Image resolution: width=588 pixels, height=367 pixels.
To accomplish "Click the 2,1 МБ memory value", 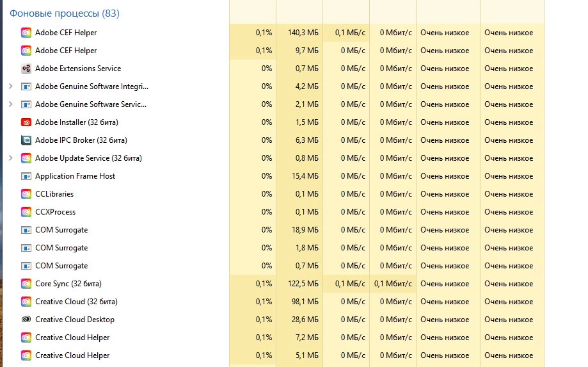I will pos(306,104).
